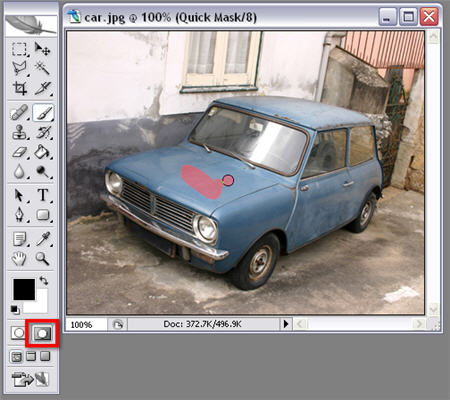Viewport: 450px width, 400px height.
Task: Click the black foreground color swatch
Action: [x=24, y=289]
